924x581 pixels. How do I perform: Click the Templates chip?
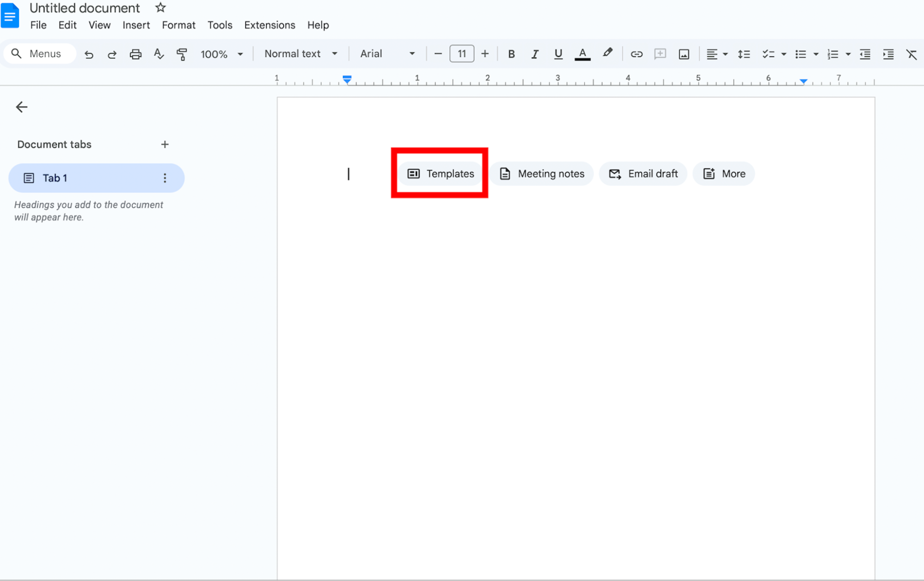pyautogui.click(x=441, y=173)
